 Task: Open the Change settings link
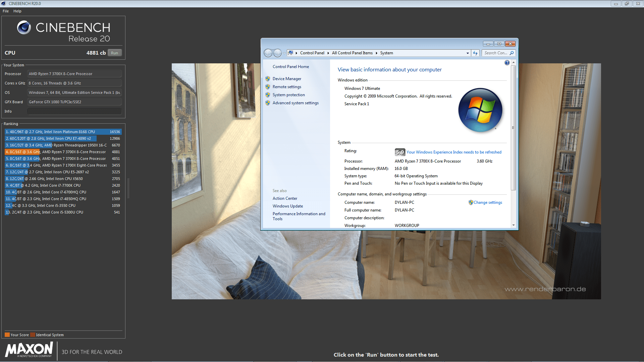[x=488, y=202]
